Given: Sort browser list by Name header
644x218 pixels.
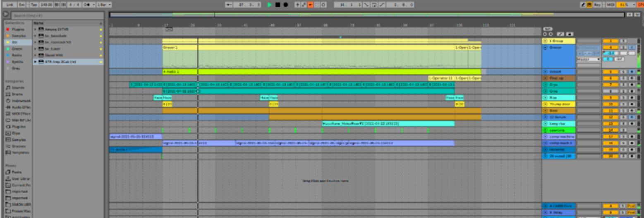Looking at the screenshot, I should point(68,23).
